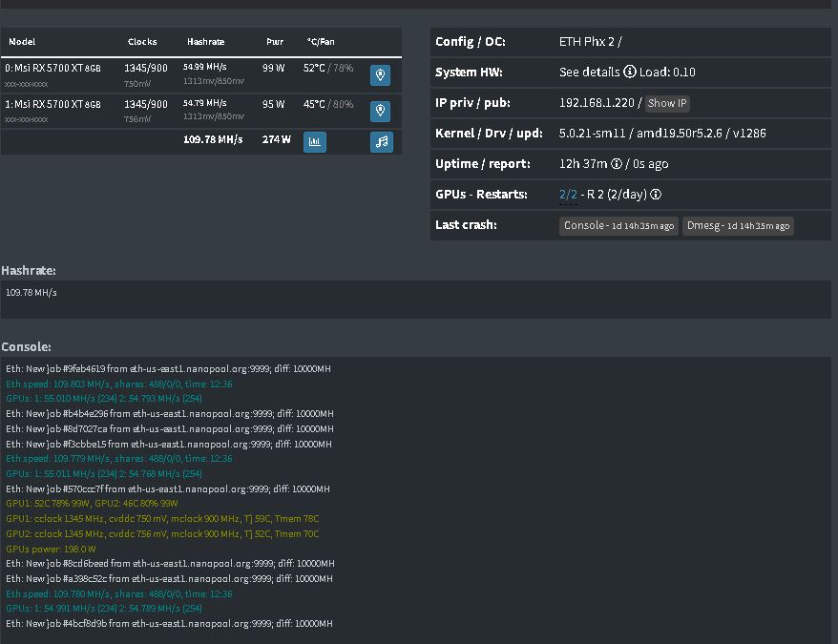Click console line with job #a398c52c
Screen dimensions: 838x644
coord(169,579)
